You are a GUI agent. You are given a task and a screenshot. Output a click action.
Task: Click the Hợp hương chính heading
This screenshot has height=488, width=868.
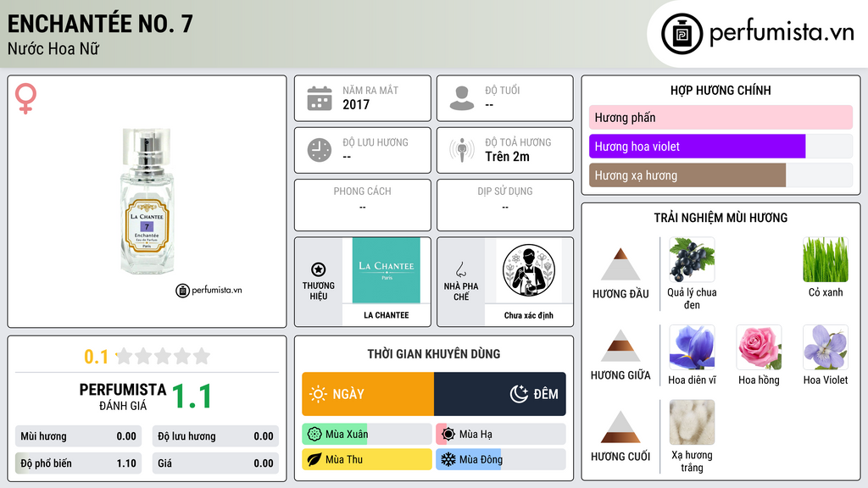721,90
